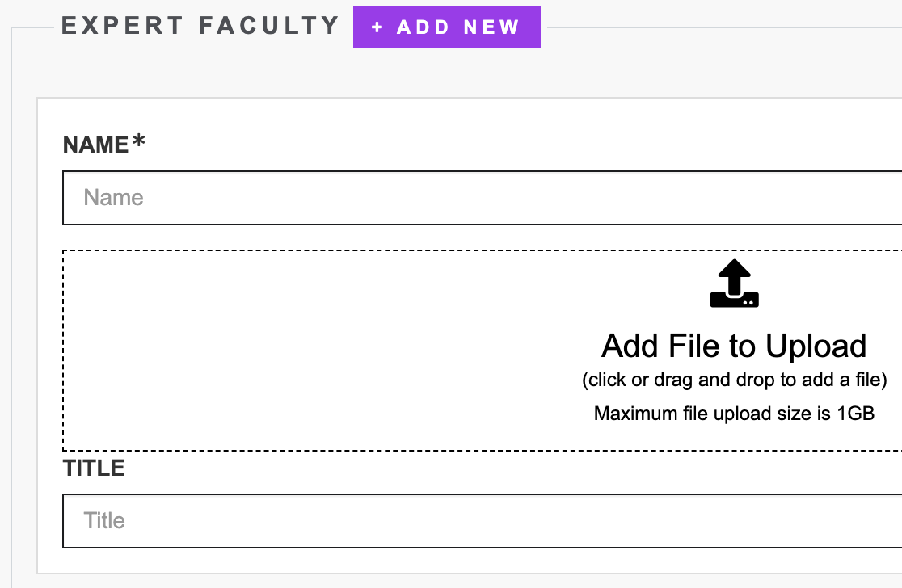Click the Add File to Upload heading
The image size is (902, 588).
point(734,346)
